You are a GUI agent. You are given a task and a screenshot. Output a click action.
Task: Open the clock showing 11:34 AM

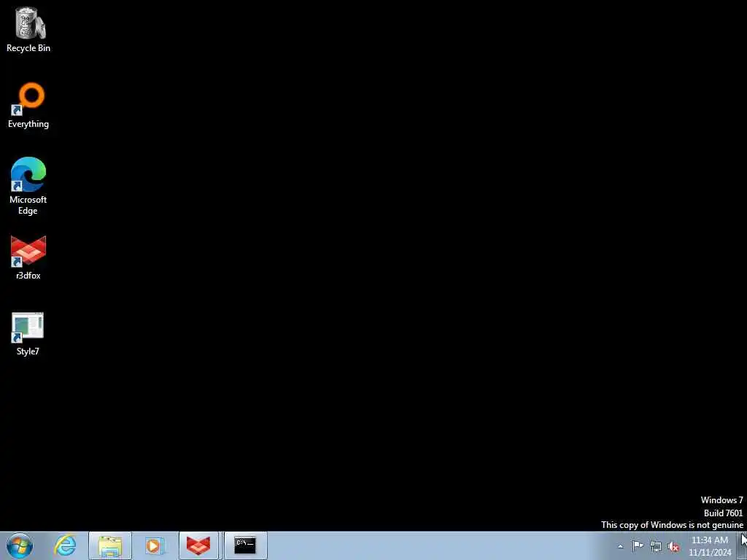710,546
